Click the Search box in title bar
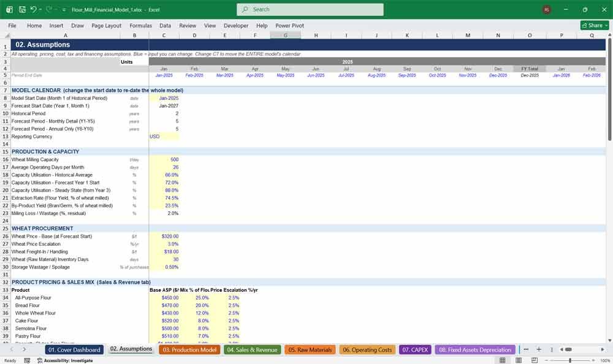The height and width of the screenshot is (364, 613). tap(310, 9)
